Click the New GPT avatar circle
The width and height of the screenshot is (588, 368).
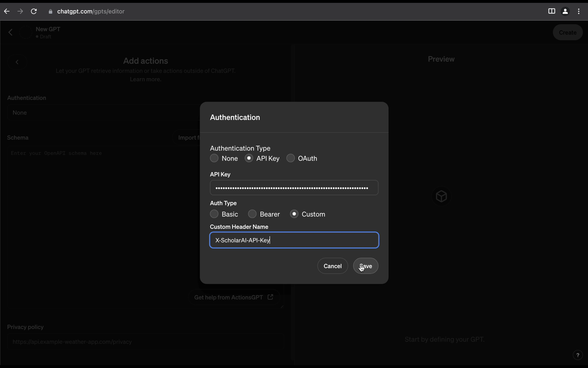coord(26,32)
